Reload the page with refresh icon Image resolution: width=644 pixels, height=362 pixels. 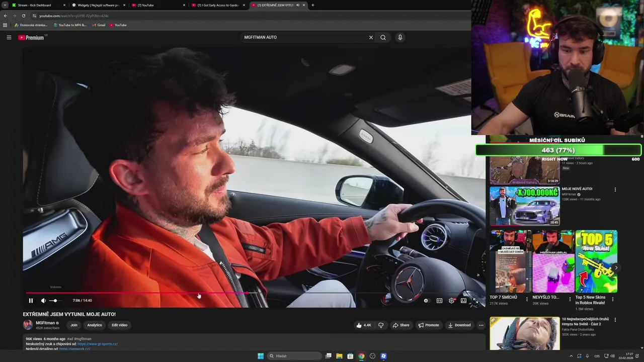[x=23, y=16]
